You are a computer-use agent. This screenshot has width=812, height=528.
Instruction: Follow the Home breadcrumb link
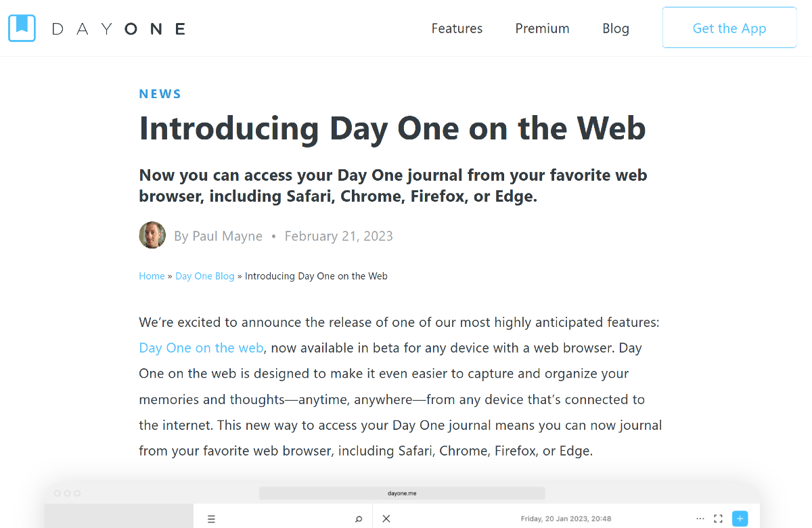coord(152,276)
